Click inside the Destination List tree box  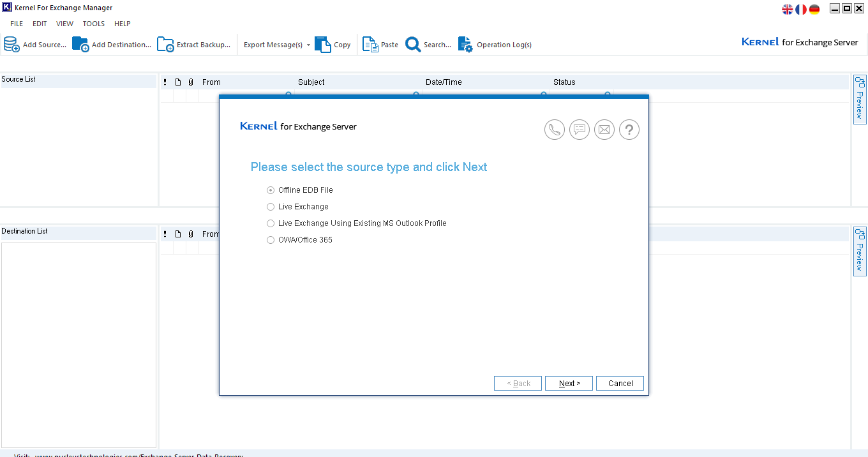coord(79,345)
